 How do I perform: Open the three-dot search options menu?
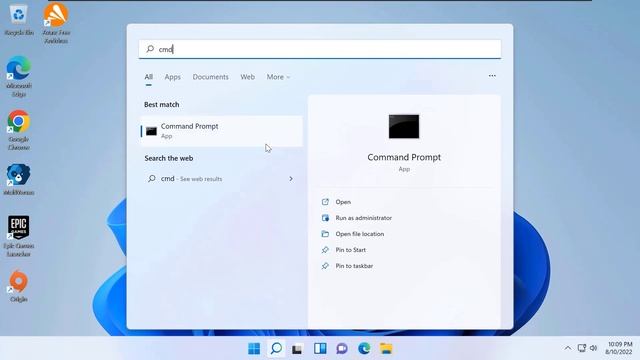pyautogui.click(x=492, y=76)
